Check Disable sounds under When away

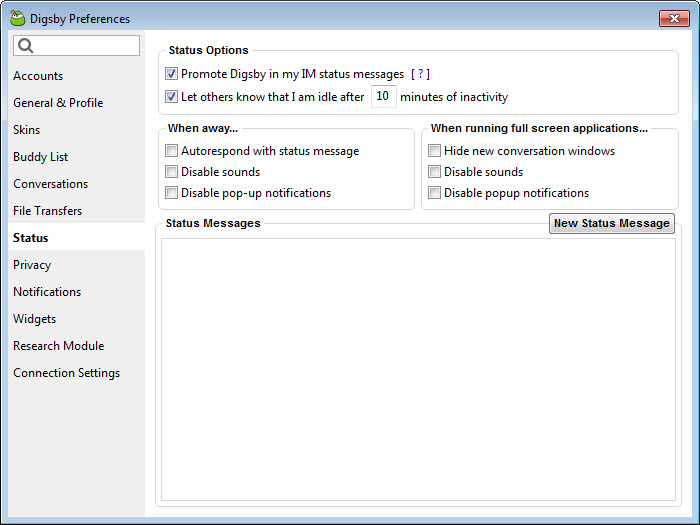point(171,171)
